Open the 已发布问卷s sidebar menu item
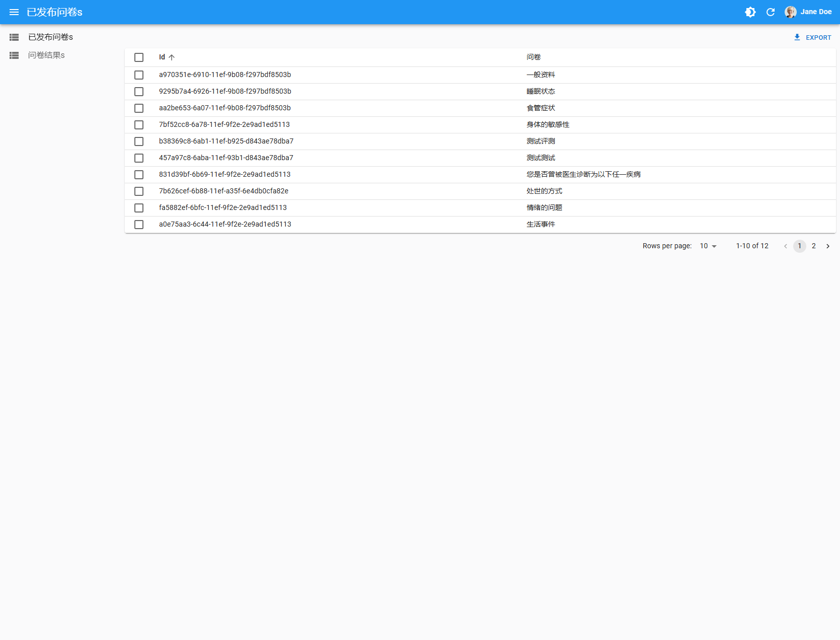The width and height of the screenshot is (840, 640). pos(50,37)
